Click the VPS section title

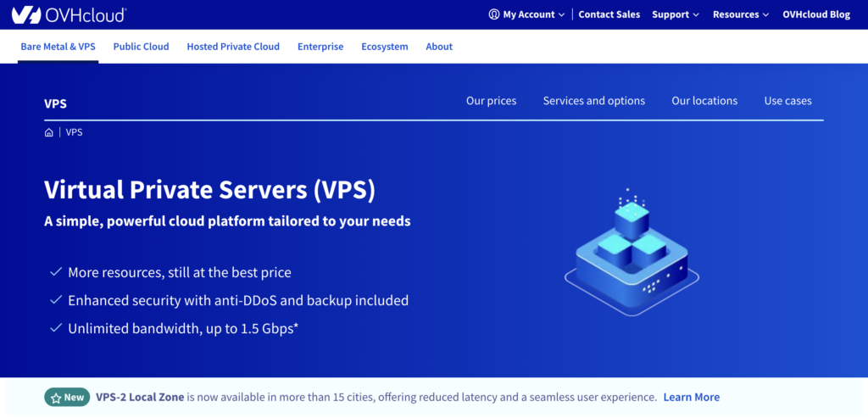(55, 103)
